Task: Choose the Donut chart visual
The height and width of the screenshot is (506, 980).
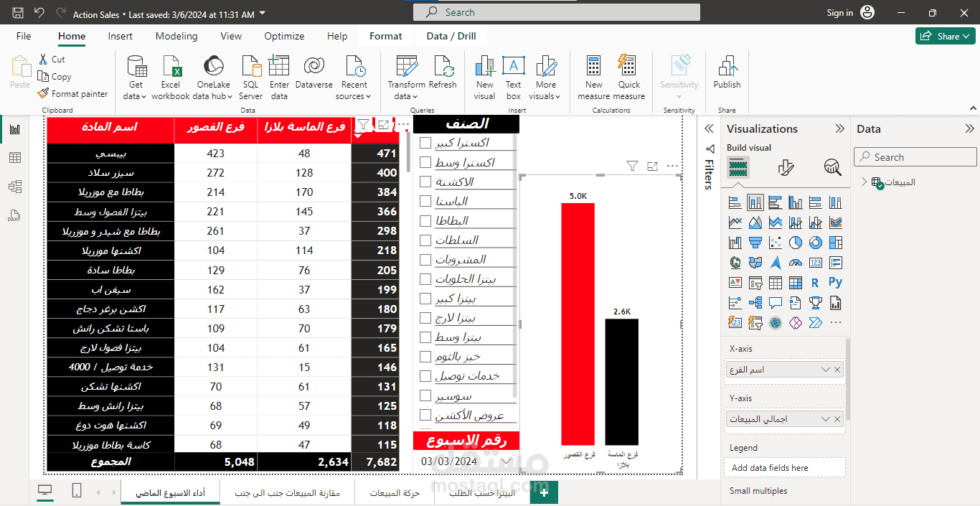Action: [x=815, y=243]
